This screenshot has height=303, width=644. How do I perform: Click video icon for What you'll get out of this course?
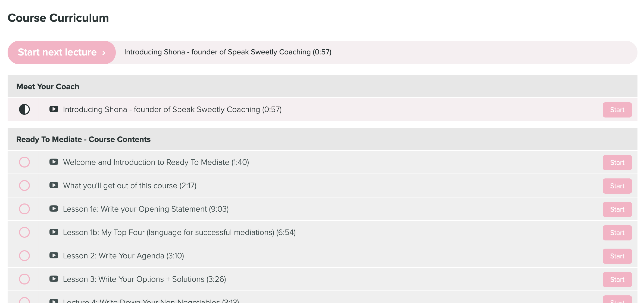point(54,185)
